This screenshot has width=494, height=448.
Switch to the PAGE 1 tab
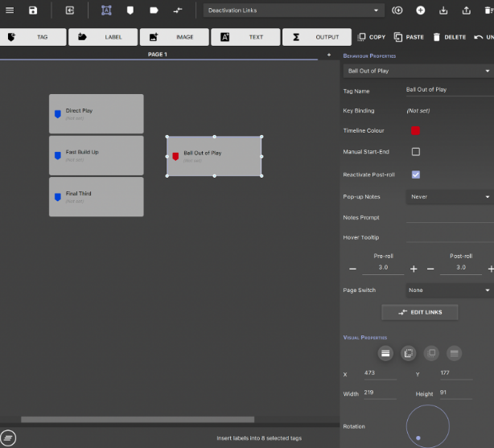click(158, 54)
